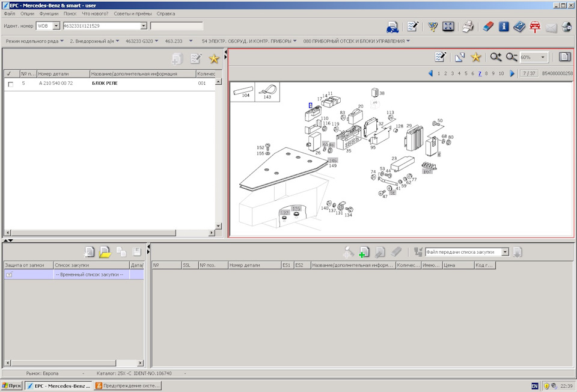The image size is (577, 392).
Task: Click the eraser icon in the top toolbar
Action: [x=488, y=26]
